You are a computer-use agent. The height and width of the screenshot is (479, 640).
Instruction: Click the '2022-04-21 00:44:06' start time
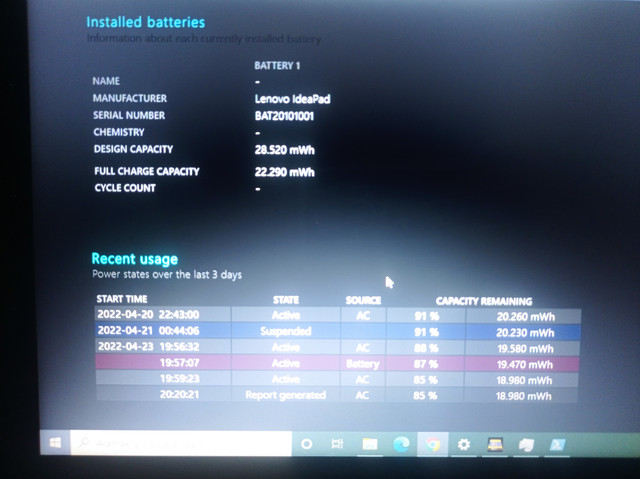point(148,330)
